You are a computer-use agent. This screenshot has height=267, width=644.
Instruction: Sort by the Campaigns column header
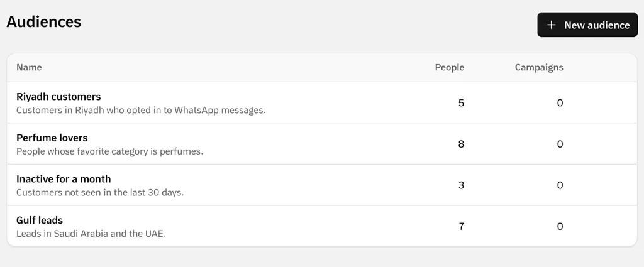[x=539, y=67]
